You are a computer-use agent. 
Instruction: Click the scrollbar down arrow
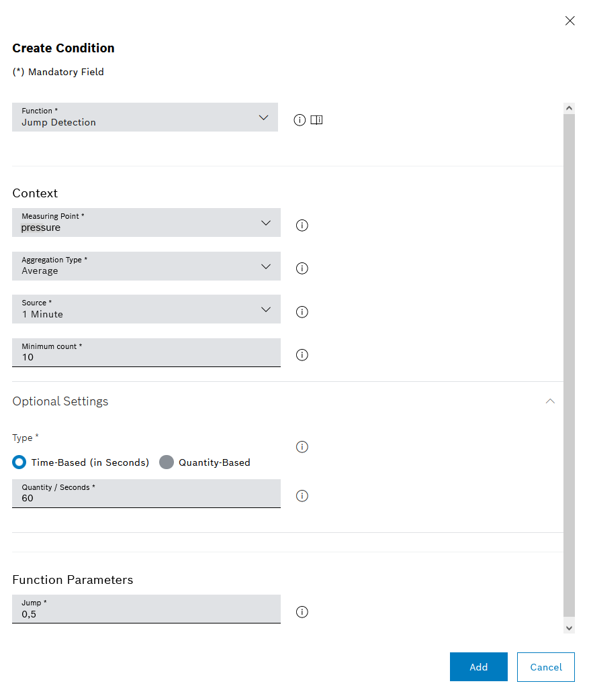pyautogui.click(x=569, y=628)
